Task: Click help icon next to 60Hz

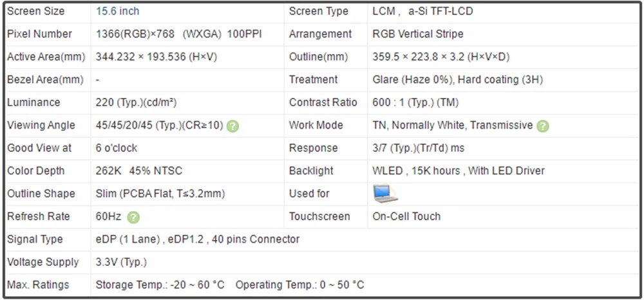Action: (133, 217)
